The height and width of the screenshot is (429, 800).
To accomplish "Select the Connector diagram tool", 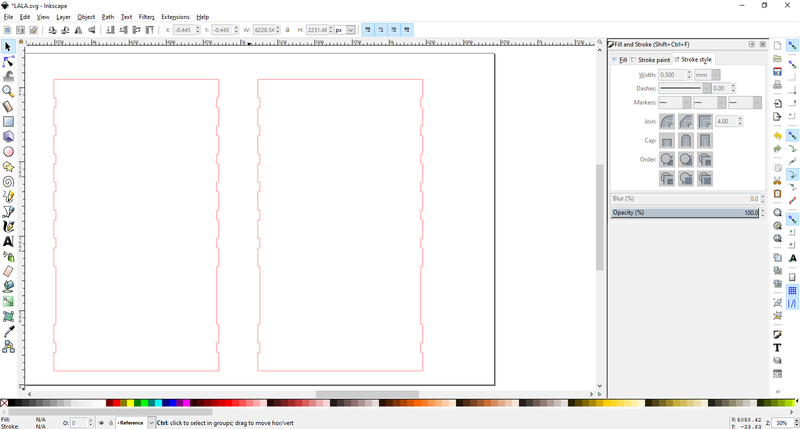I will 8,347.
